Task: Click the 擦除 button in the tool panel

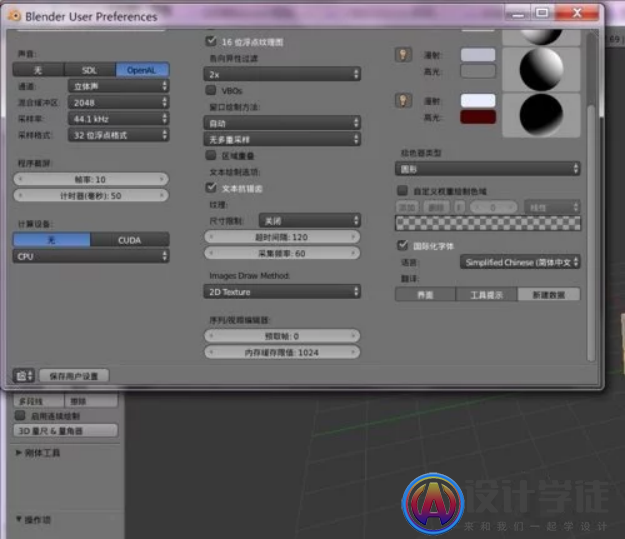Action: tap(91, 401)
